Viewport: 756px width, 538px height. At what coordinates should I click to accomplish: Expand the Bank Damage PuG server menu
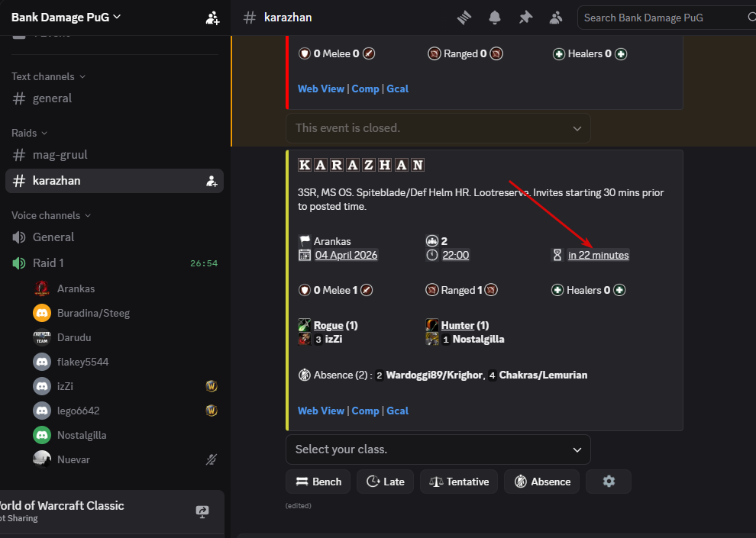click(66, 17)
